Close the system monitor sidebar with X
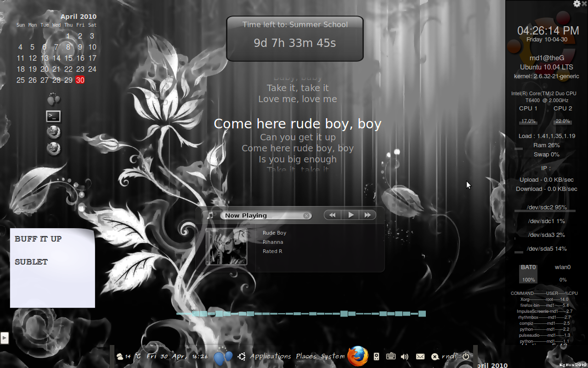The height and width of the screenshot is (368, 588). [584, 4]
